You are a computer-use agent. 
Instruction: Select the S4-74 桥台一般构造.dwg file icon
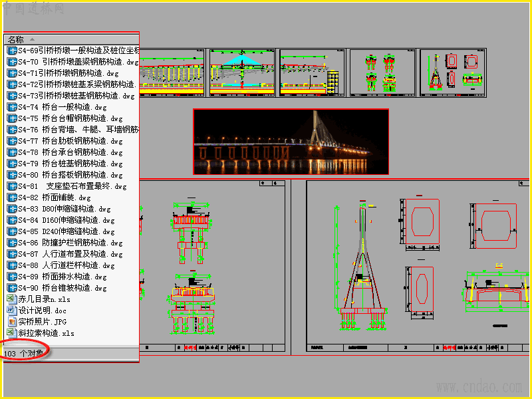tap(12, 108)
